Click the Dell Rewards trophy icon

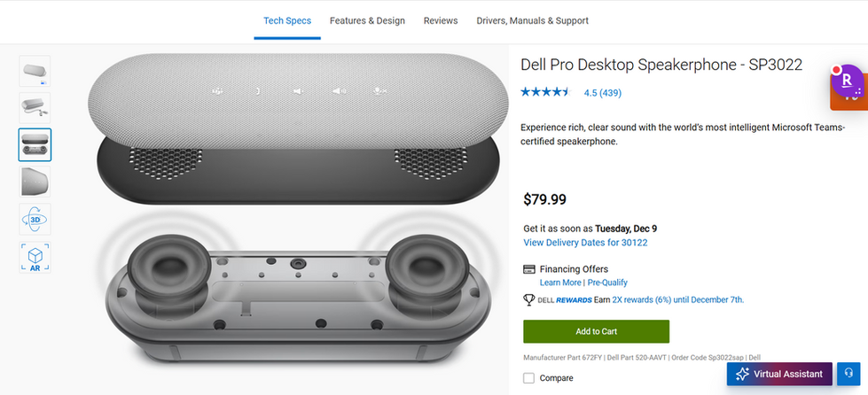[x=529, y=300]
